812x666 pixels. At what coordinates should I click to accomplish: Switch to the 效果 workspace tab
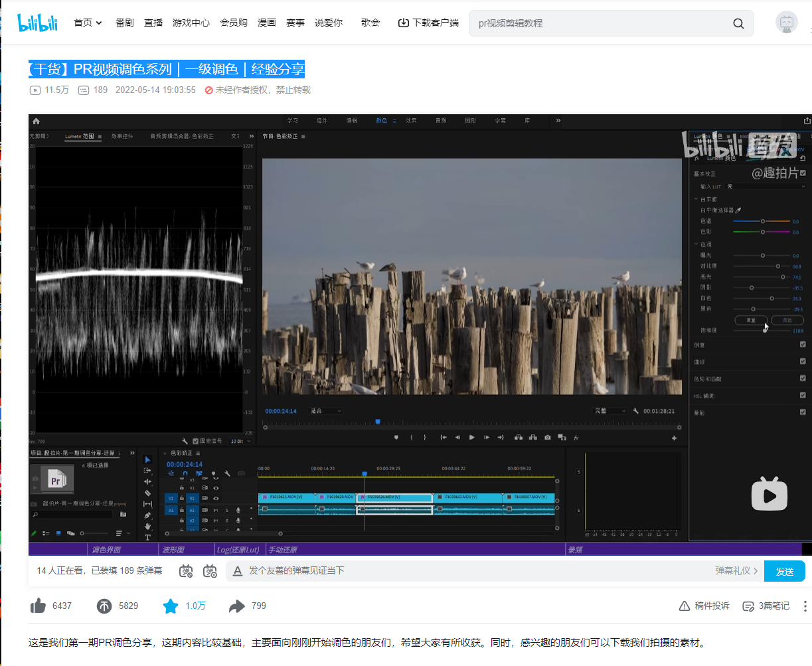[x=412, y=121]
